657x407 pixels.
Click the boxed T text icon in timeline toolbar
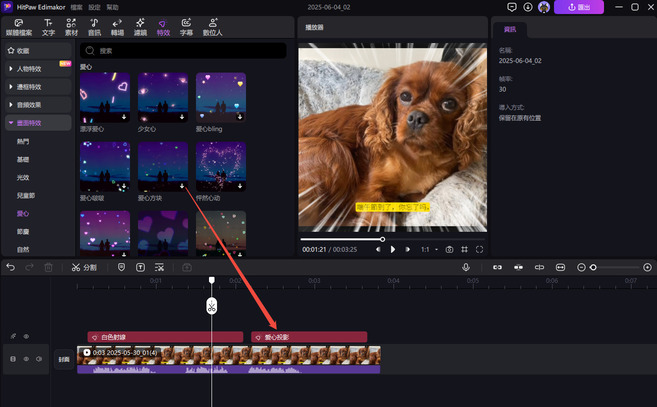pyautogui.click(x=140, y=267)
